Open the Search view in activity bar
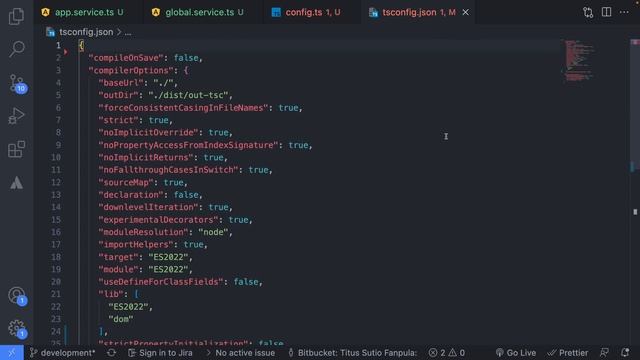This screenshot has width=640, height=360. 16,49
